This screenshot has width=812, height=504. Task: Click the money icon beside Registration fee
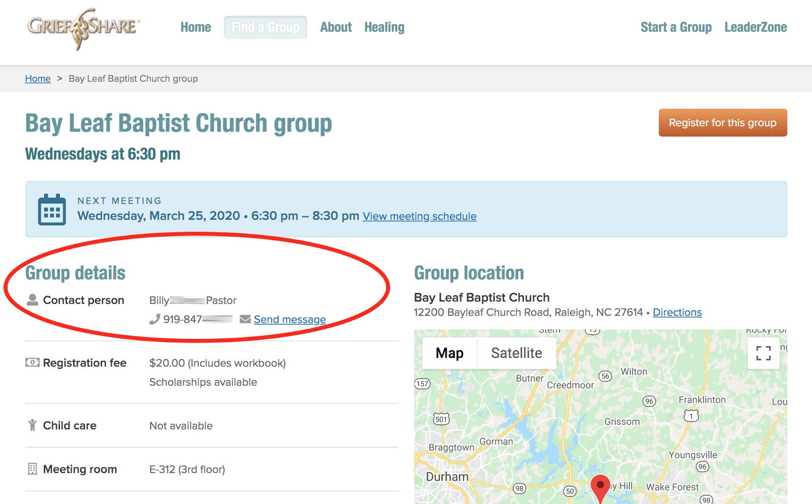[32, 362]
